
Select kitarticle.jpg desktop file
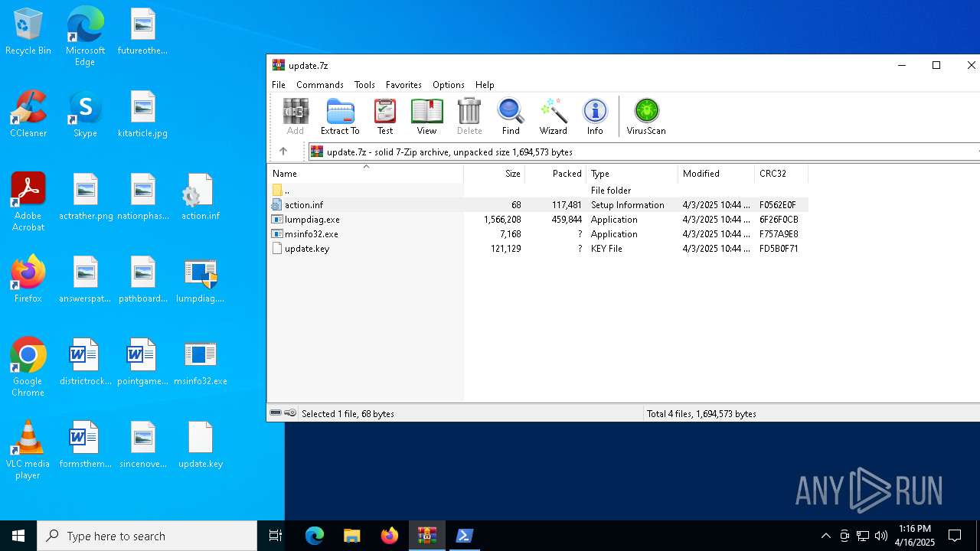[143, 114]
